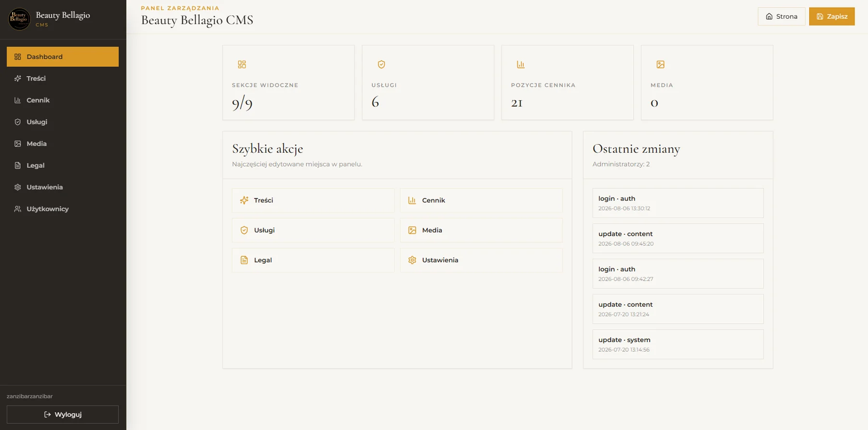Open the Legal quick action

pyautogui.click(x=313, y=260)
